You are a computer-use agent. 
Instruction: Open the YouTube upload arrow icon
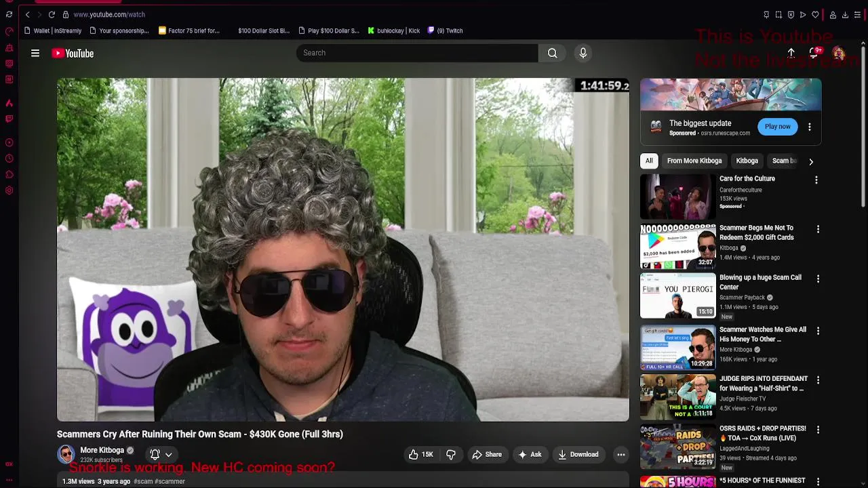coord(791,53)
